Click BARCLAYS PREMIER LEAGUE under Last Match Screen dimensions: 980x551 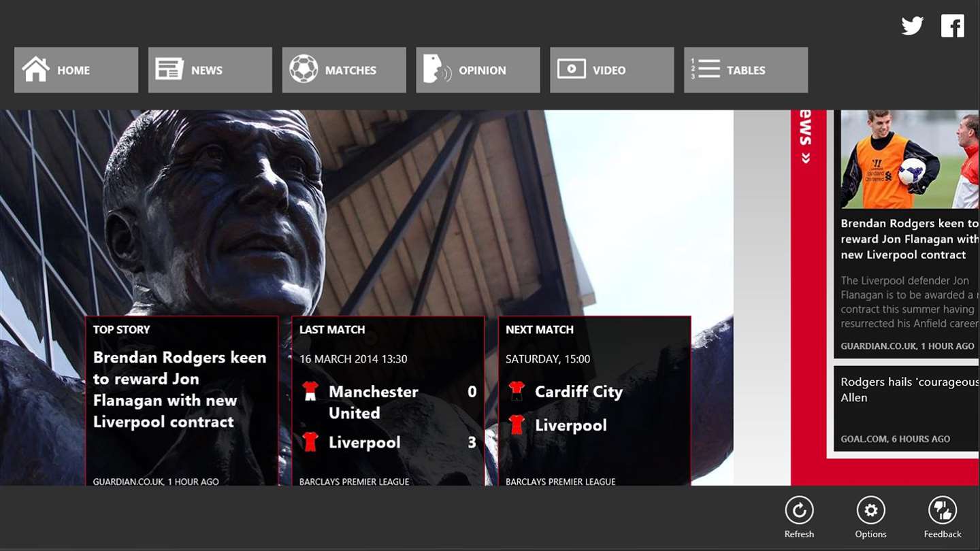click(x=355, y=481)
